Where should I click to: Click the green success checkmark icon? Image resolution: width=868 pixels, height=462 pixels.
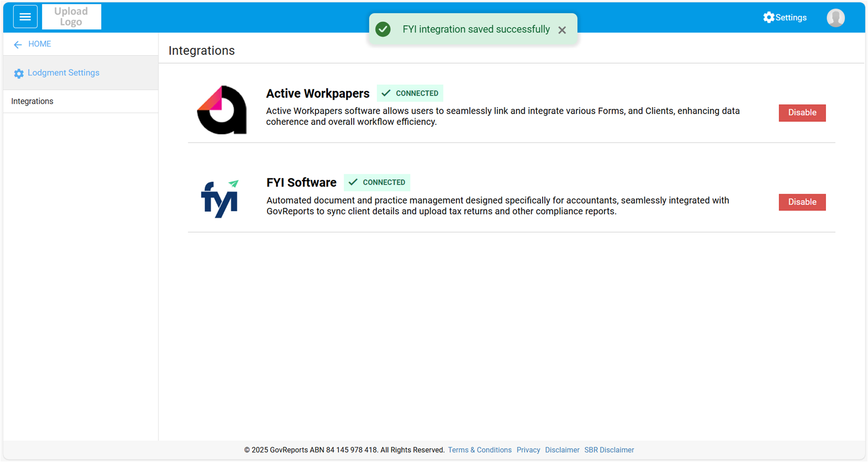pos(383,29)
